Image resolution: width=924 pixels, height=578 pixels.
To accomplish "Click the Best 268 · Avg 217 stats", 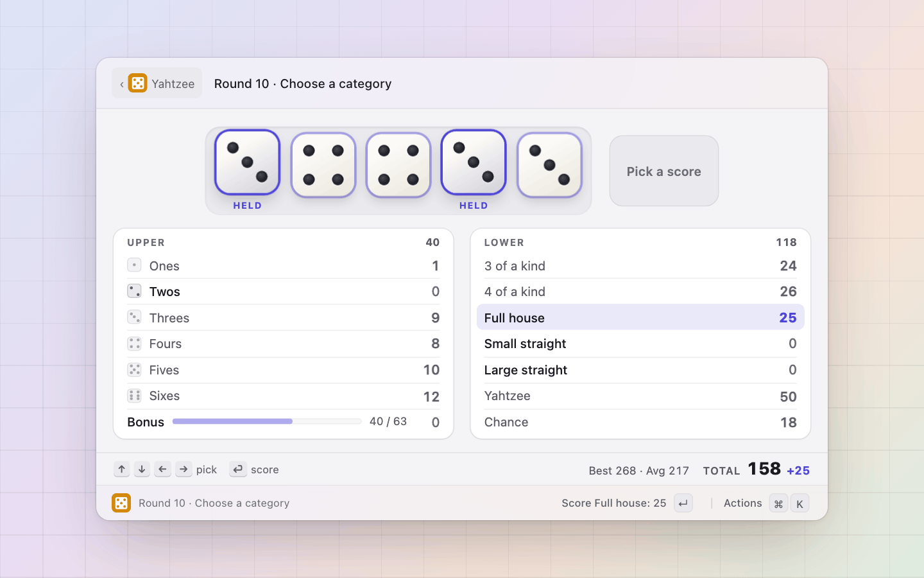I will coord(638,471).
